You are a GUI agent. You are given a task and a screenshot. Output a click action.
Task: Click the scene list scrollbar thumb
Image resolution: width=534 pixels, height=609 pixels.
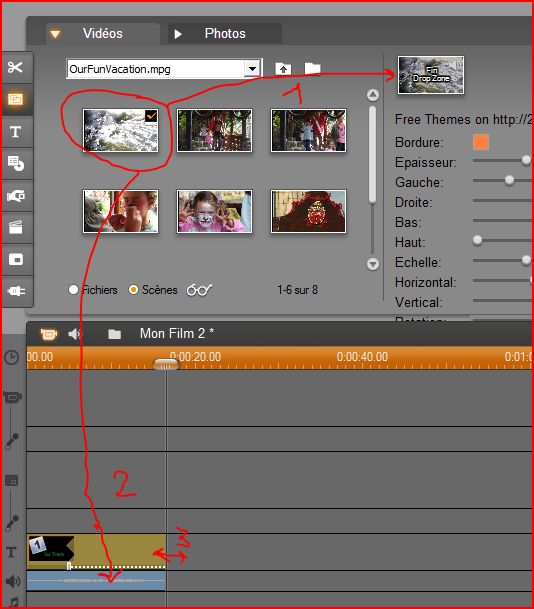(x=372, y=154)
